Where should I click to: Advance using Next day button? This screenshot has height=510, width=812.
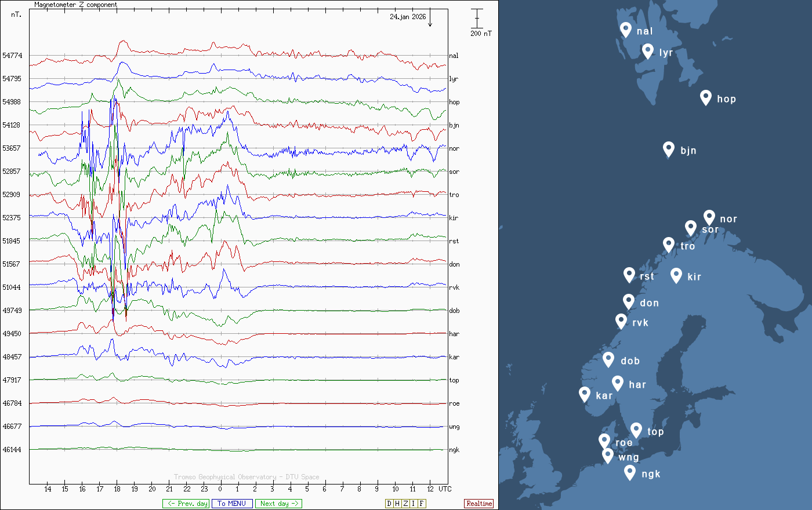(278, 504)
